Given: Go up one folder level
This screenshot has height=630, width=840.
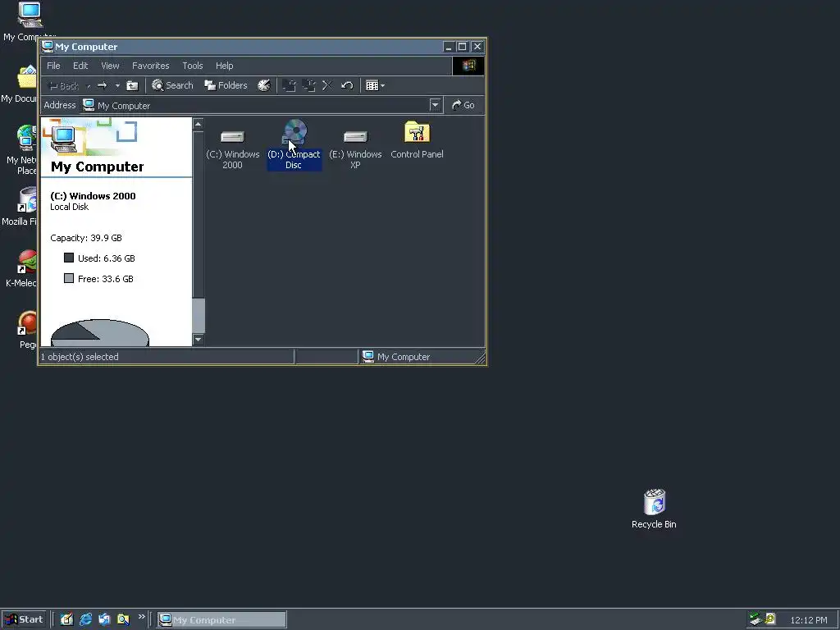Looking at the screenshot, I should point(132,85).
